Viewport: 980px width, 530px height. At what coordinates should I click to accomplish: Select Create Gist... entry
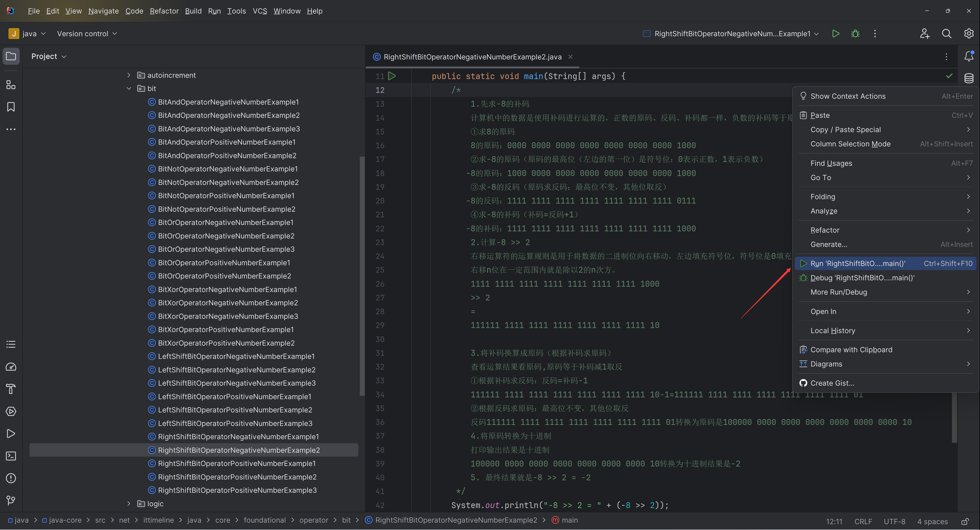point(886,383)
